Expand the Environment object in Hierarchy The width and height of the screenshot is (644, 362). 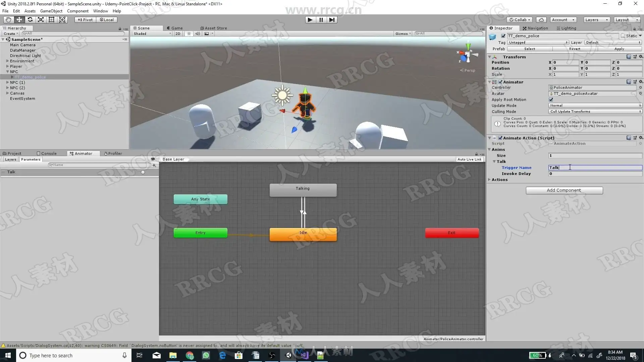pos(7,61)
